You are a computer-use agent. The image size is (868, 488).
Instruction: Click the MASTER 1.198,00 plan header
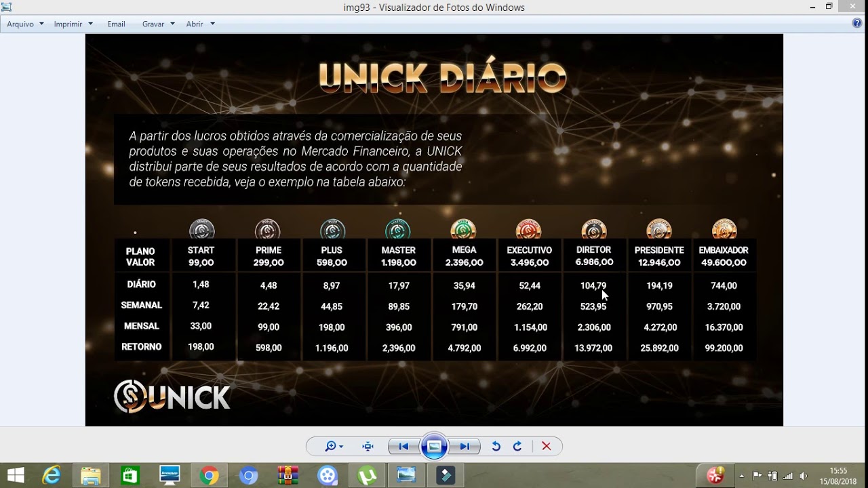399,256
